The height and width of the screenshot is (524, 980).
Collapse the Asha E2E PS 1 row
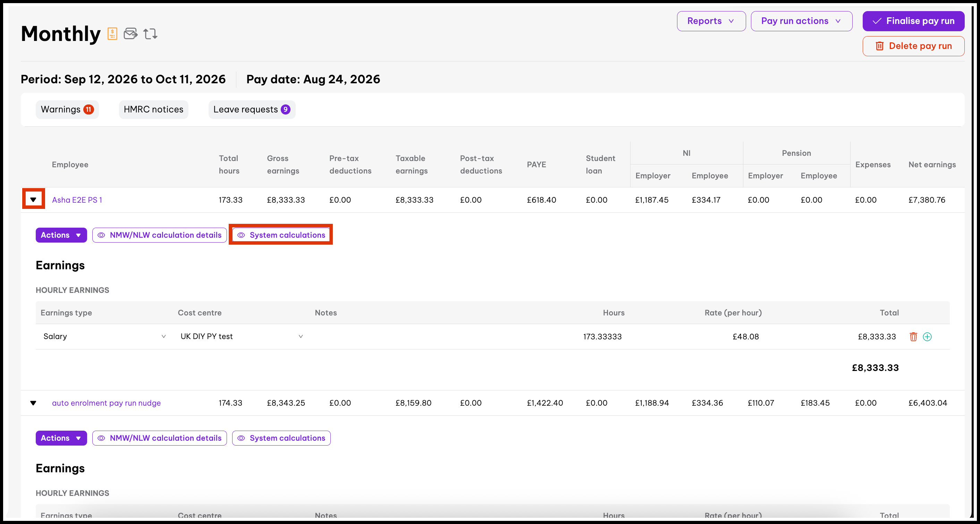point(33,200)
